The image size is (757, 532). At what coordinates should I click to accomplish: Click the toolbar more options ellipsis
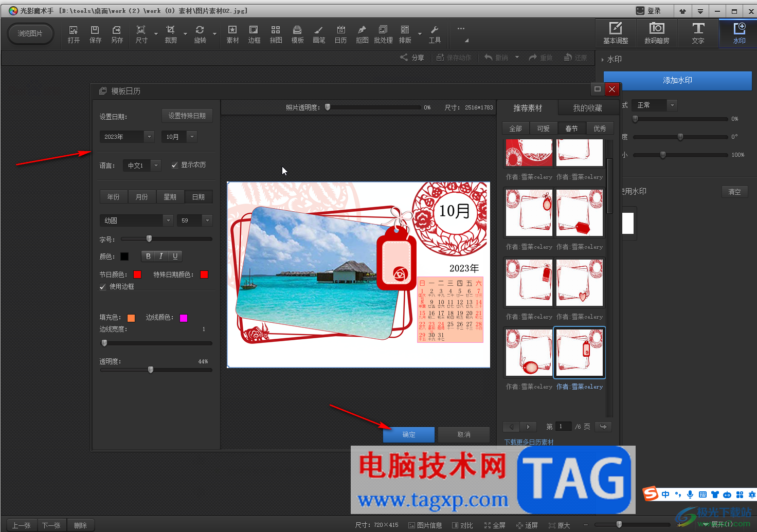click(x=461, y=29)
